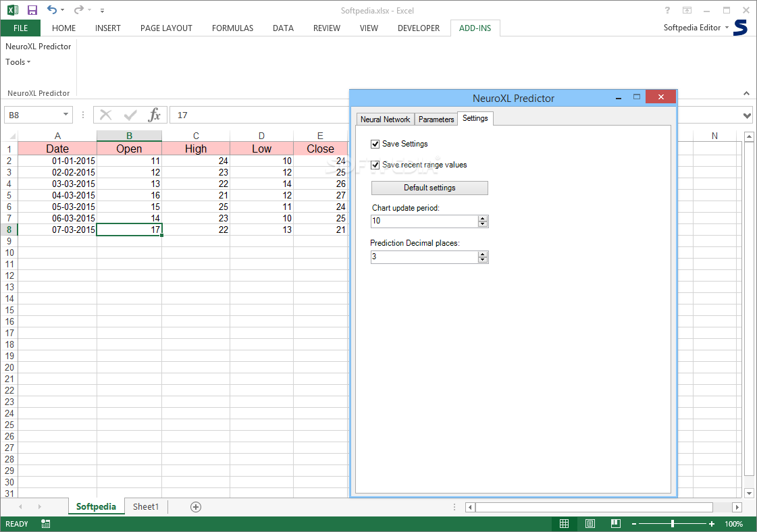Open Customize Quick Access Toolbar arrow
The height and width of the screenshot is (532, 757).
pos(102,10)
